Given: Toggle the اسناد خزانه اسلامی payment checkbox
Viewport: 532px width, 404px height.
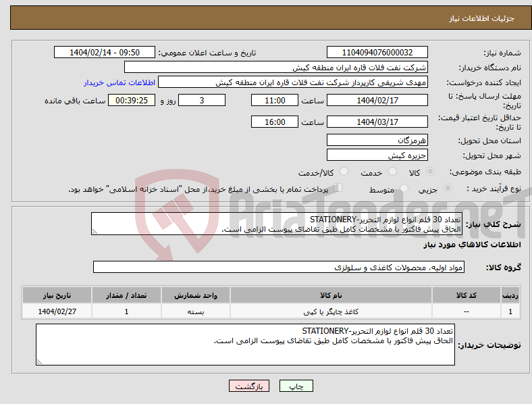Looking at the screenshot, I should [338, 187].
